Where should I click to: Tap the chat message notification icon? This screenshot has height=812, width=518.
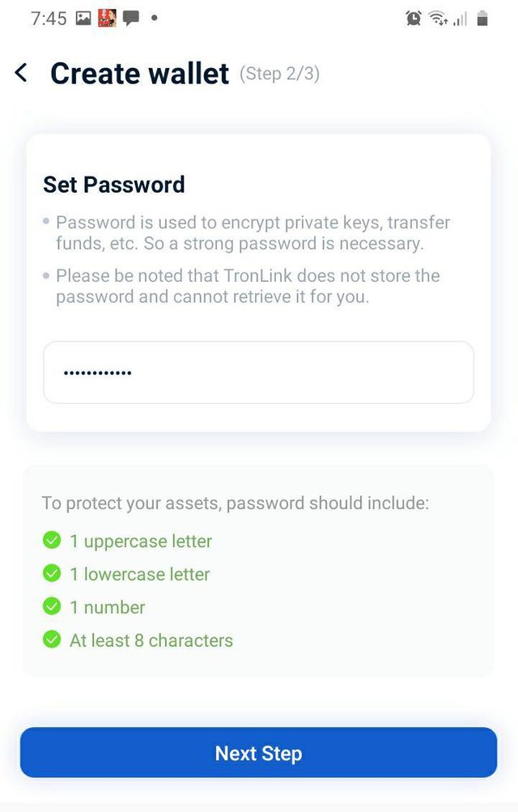tap(130, 18)
